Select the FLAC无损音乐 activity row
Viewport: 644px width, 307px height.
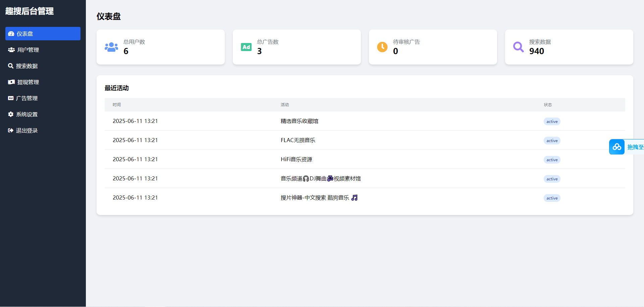tap(298, 140)
